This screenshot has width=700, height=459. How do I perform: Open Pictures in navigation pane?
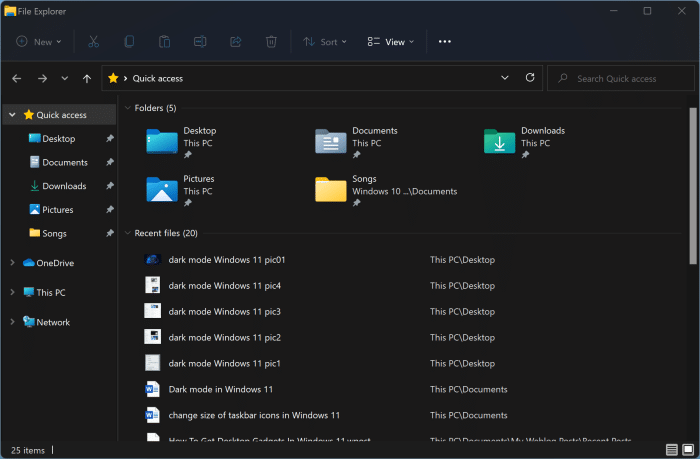(x=58, y=209)
